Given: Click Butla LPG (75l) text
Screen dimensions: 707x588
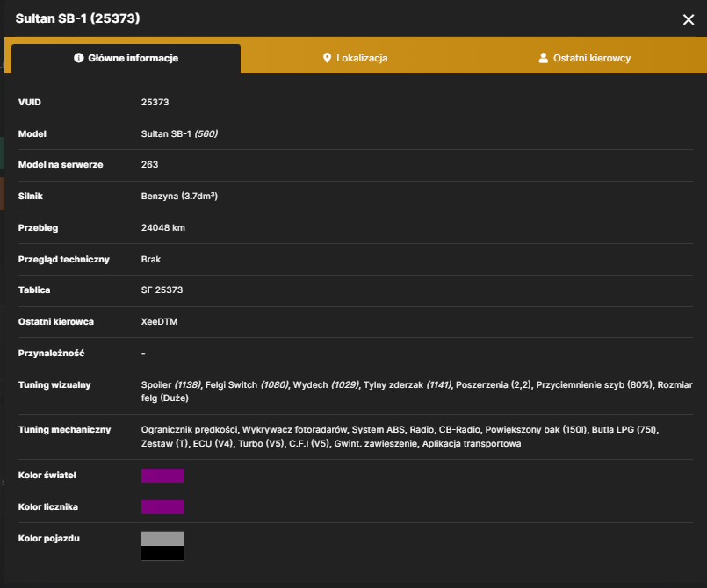Looking at the screenshot, I should [624, 430].
